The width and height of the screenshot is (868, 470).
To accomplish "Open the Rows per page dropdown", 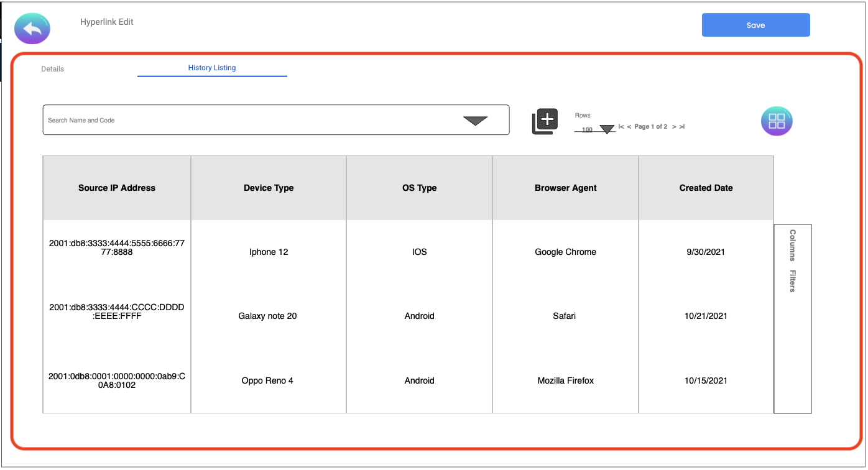I will tap(606, 129).
